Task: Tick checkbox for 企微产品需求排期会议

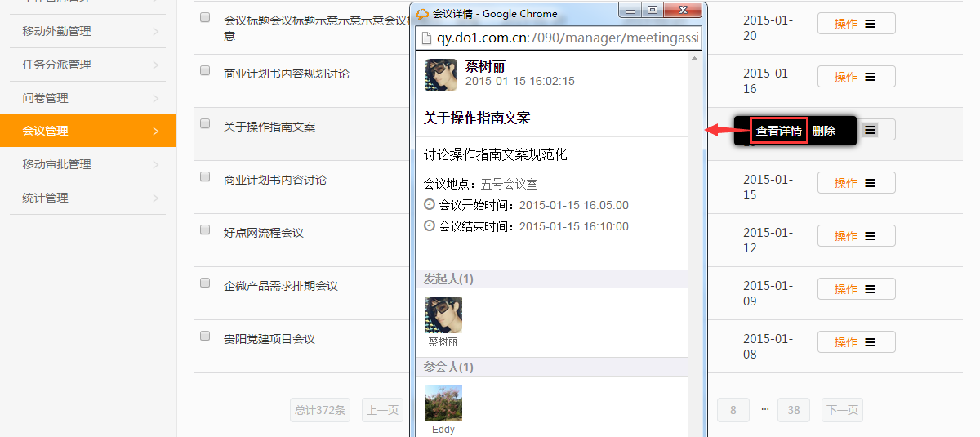Action: (x=205, y=283)
